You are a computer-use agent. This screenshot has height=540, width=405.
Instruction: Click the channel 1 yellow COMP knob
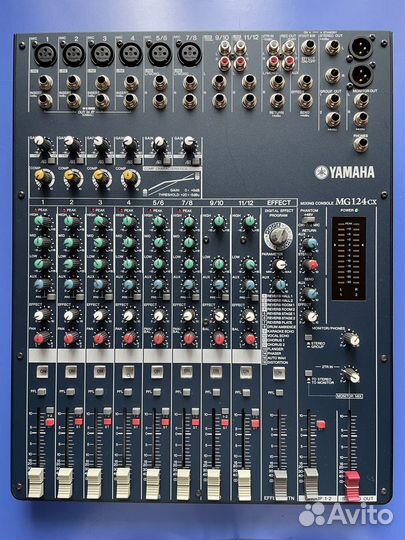tap(44, 178)
